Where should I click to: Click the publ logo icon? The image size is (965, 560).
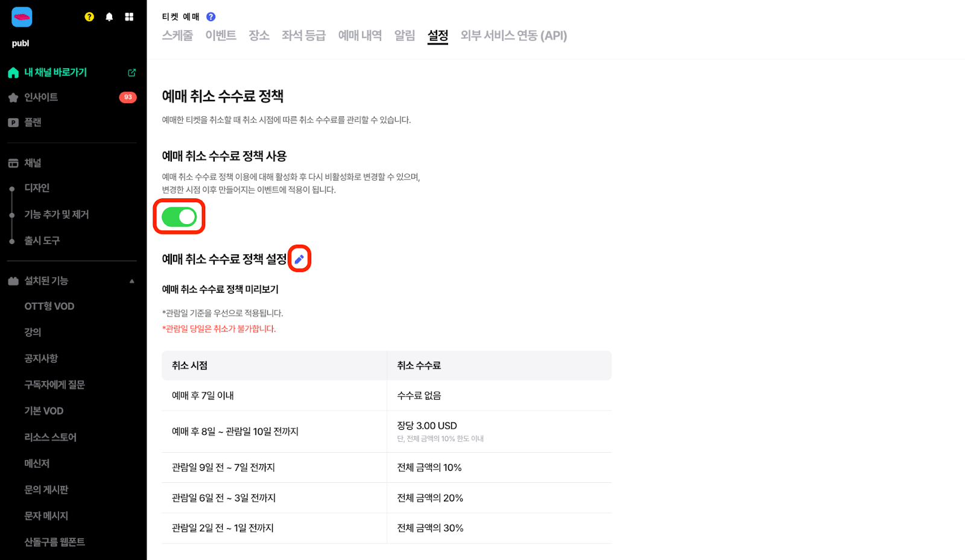point(22,17)
